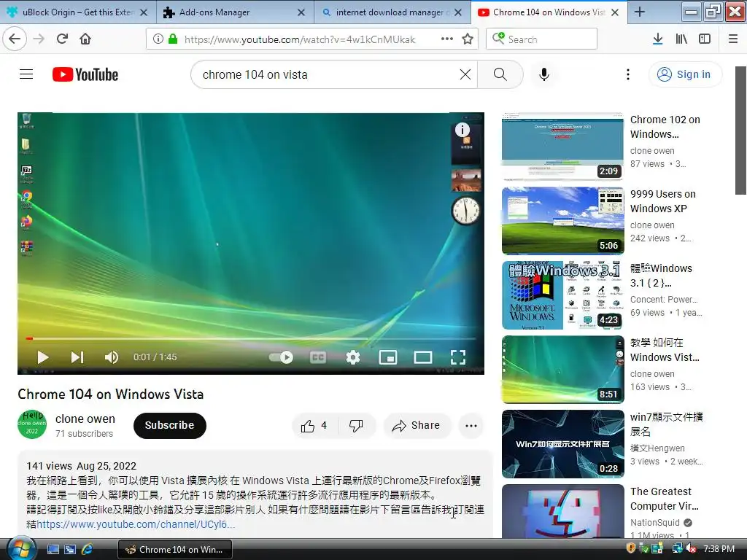Click the Show Desktop quick launch icon
Screen dimensions: 747x560
point(53,550)
